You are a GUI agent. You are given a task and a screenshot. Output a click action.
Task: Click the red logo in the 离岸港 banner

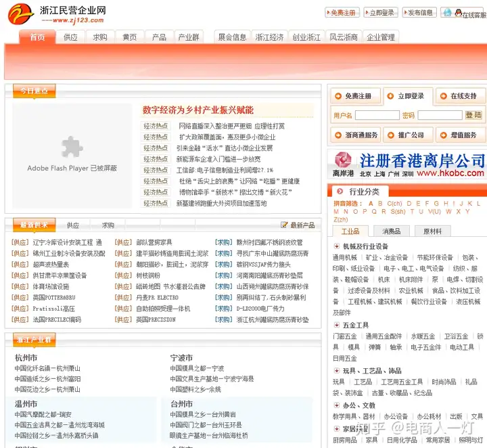[x=343, y=160]
